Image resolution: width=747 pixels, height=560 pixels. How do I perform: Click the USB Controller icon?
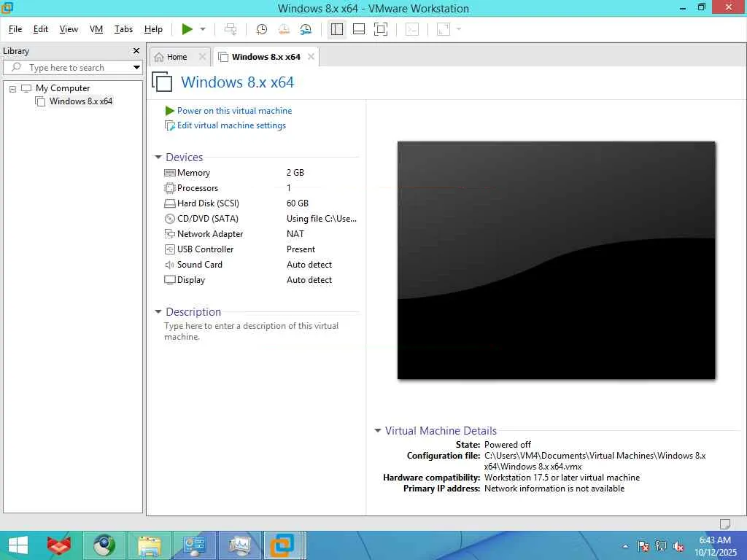pos(169,249)
